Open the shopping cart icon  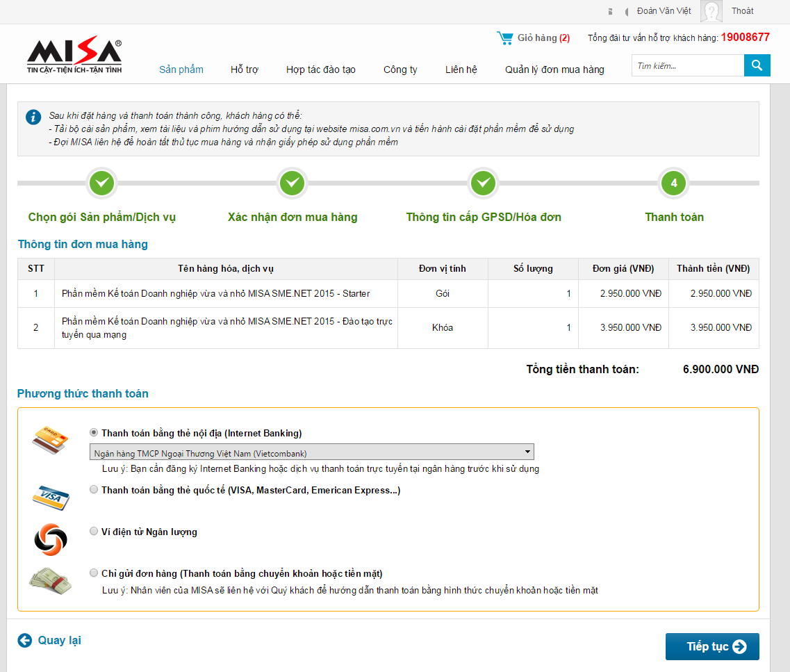tap(505, 38)
